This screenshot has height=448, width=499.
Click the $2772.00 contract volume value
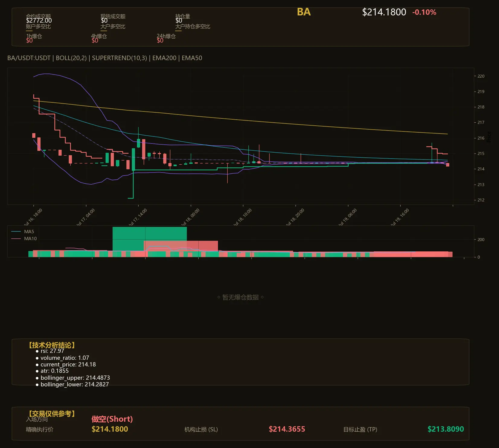[x=39, y=21]
